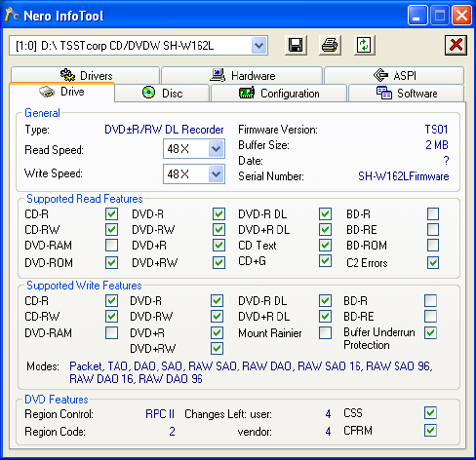Click the Print icon in toolbar

pos(330,45)
